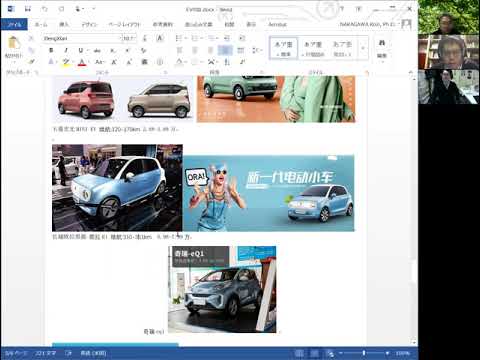The image size is (480, 360).
Task: Activate the Format Painter brush
Action: [x=31, y=61]
